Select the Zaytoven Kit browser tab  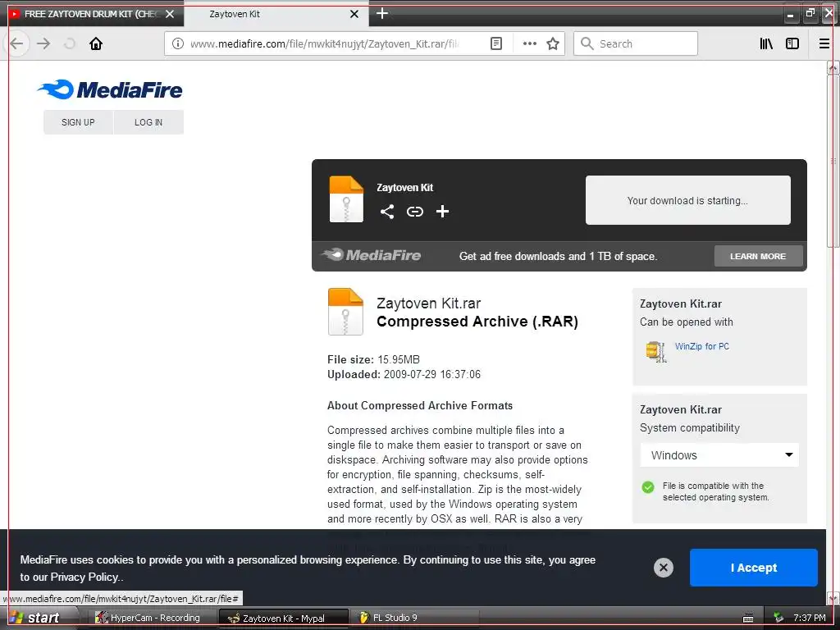276,14
